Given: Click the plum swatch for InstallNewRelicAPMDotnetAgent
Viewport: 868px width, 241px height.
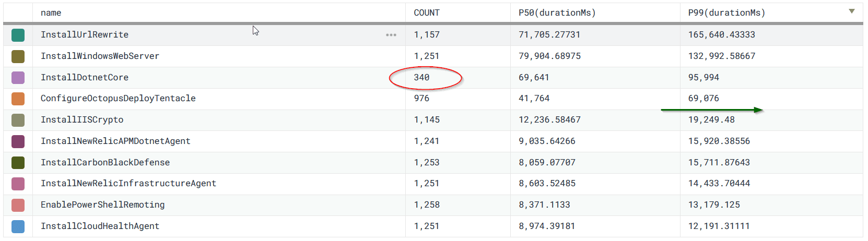Looking at the screenshot, I should coord(18,141).
